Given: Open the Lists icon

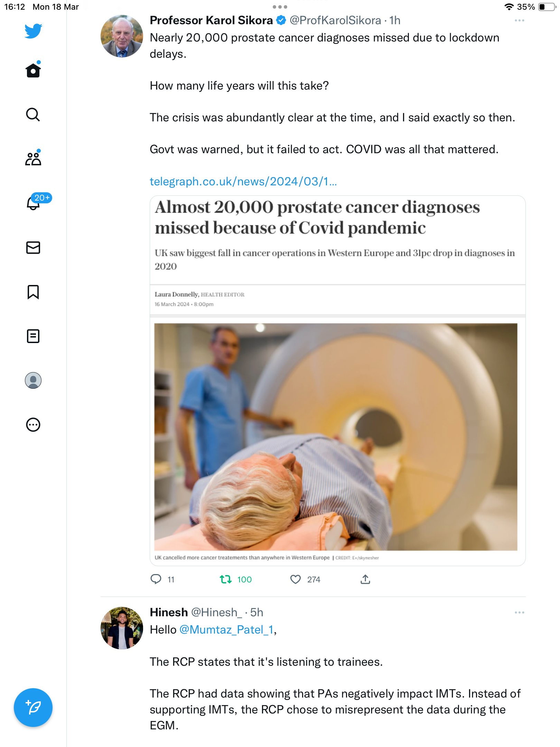Looking at the screenshot, I should tap(33, 336).
